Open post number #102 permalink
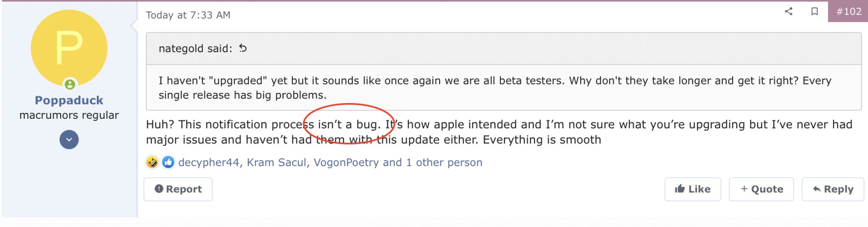The image size is (868, 227). 849,12
